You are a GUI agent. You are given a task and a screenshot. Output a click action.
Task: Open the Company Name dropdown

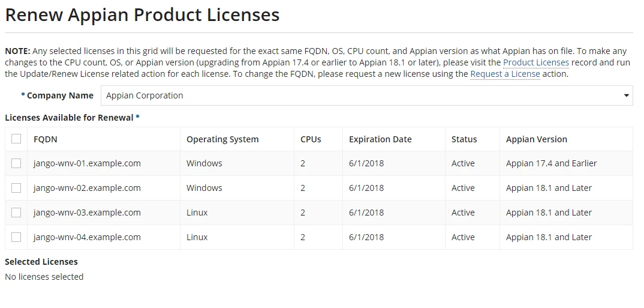coord(367,95)
